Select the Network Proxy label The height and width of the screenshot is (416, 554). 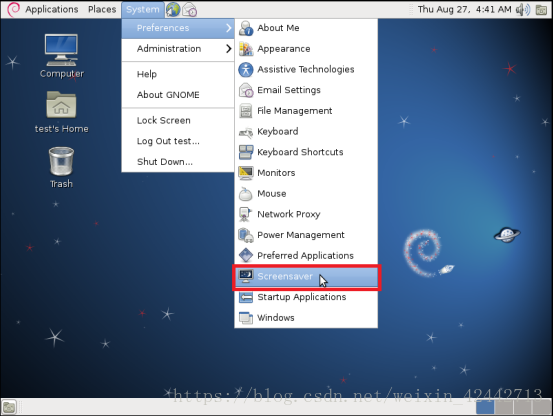[289, 214]
